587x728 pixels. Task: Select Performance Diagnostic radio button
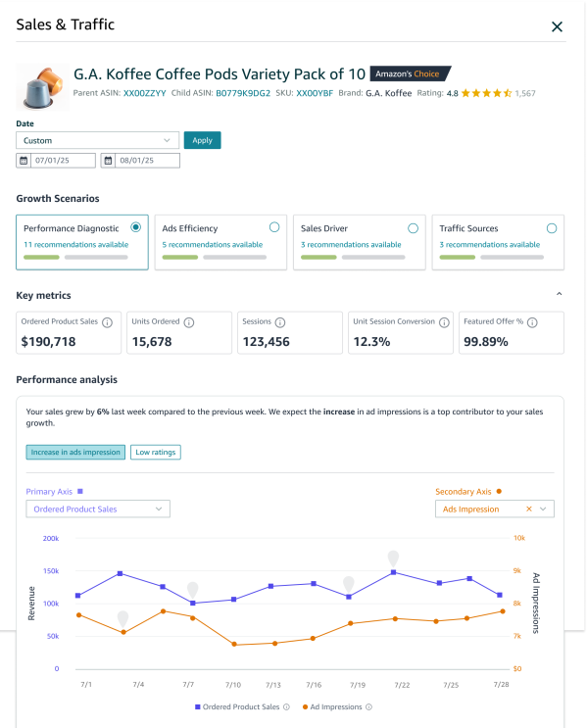135,227
